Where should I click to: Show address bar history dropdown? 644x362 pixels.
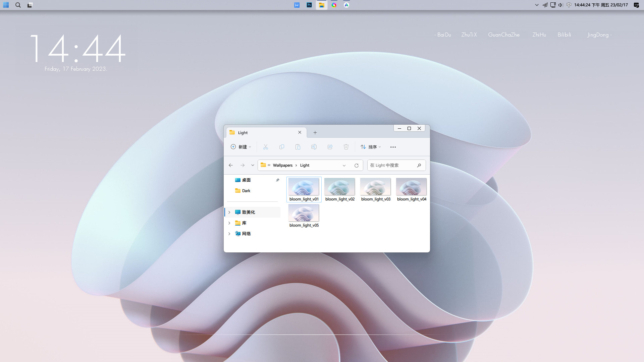tap(344, 165)
